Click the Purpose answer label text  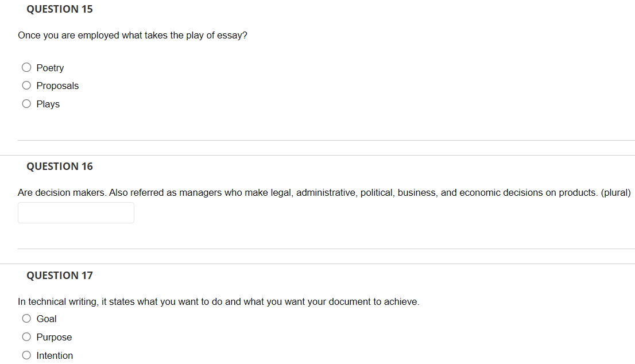click(54, 337)
